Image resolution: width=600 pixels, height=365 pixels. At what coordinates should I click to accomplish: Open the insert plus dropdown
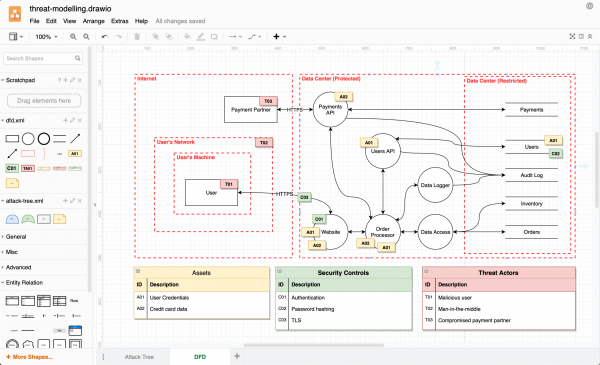click(279, 37)
